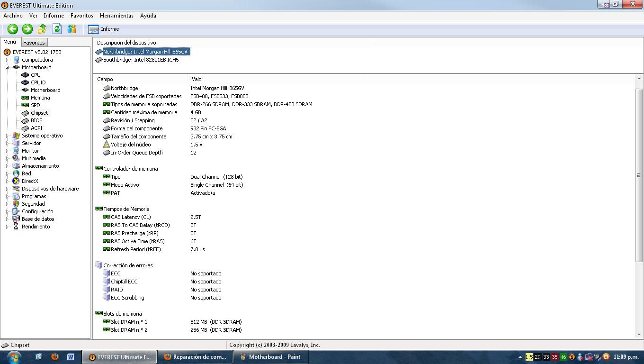Click the Campo column header
Screen dimensions: 644x364
coord(141,79)
